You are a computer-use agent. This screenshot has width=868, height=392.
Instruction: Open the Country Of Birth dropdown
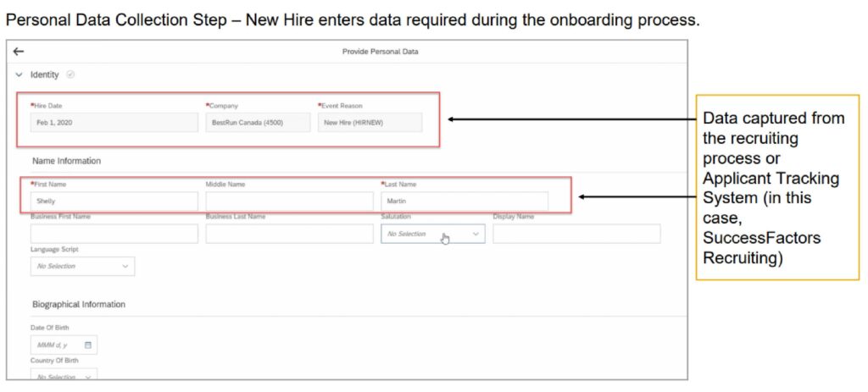coord(64,374)
